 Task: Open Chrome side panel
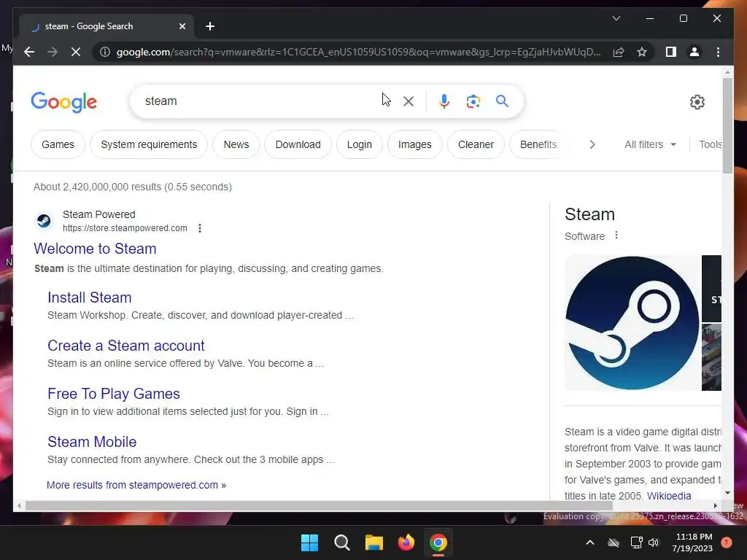(671, 52)
